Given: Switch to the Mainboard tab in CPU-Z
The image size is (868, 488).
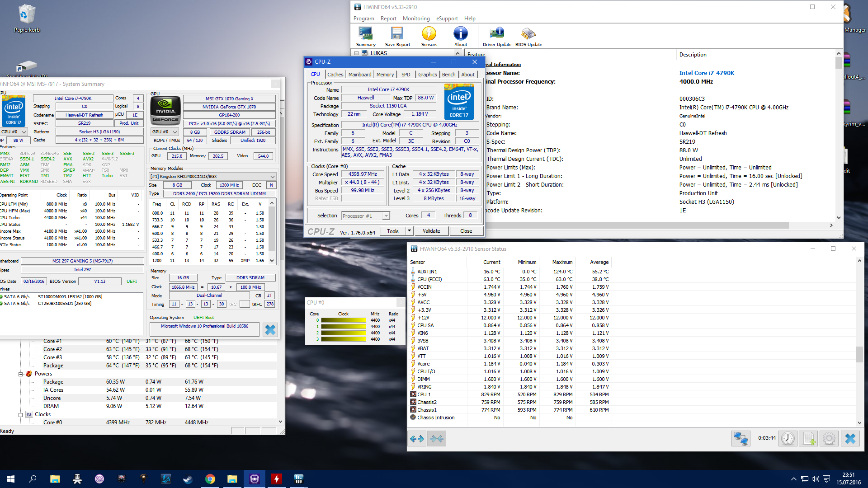Looking at the screenshot, I should click(x=360, y=75).
